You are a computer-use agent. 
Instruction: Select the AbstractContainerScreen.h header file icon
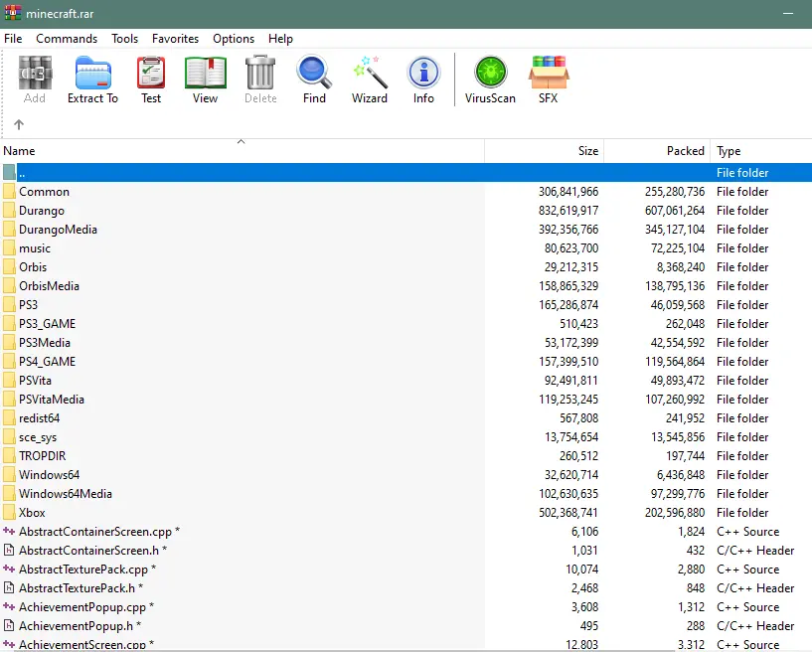point(9,550)
